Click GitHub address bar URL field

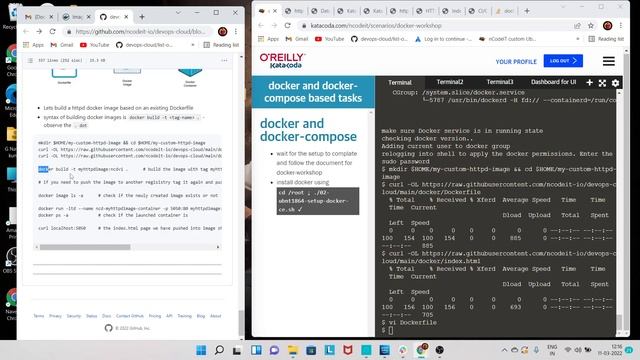tap(139, 31)
